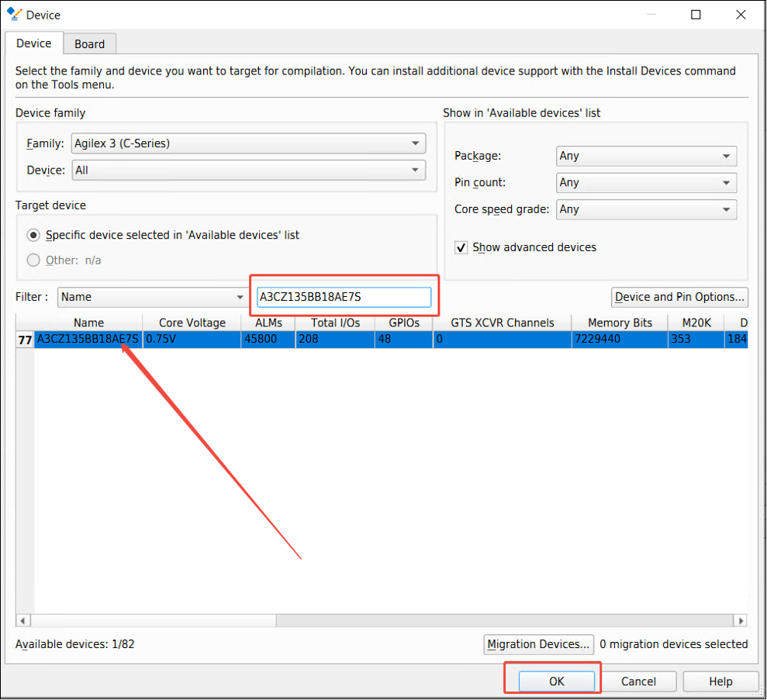767x700 pixels.
Task: Open the Core speed grade dropdown
Action: tap(646, 209)
